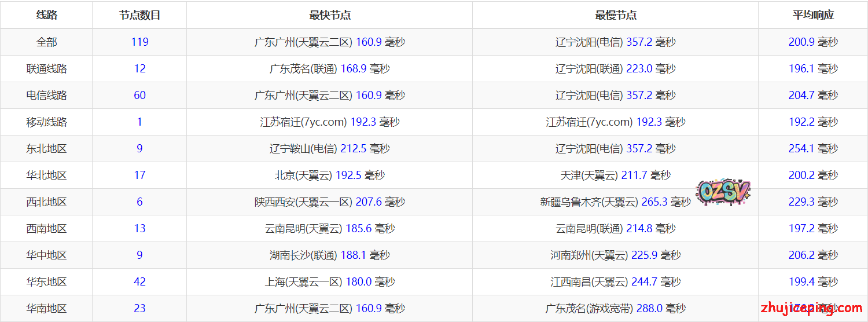Select the 联通线路 row label
This screenshot has width=868, height=322.
click(47, 68)
